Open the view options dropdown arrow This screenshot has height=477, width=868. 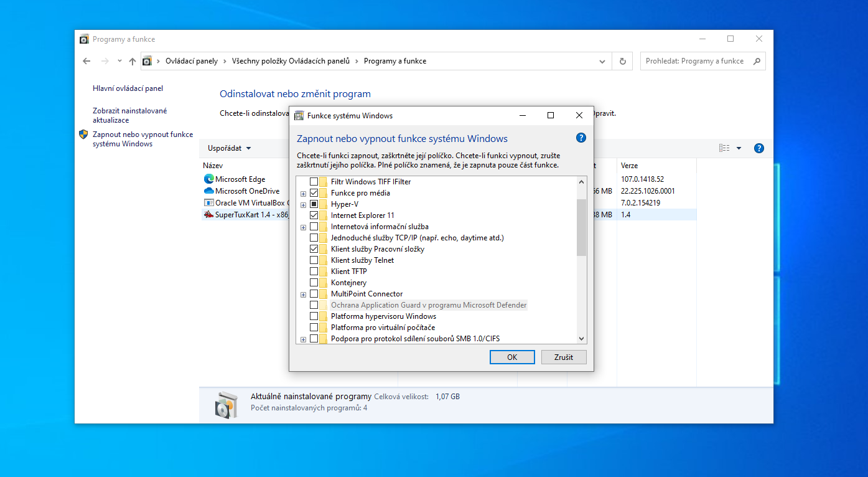(x=739, y=148)
